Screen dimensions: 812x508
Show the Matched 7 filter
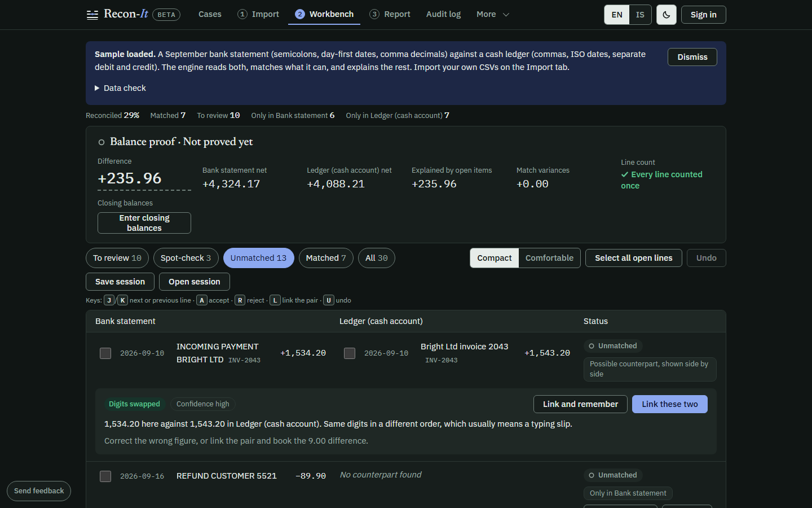(x=326, y=258)
